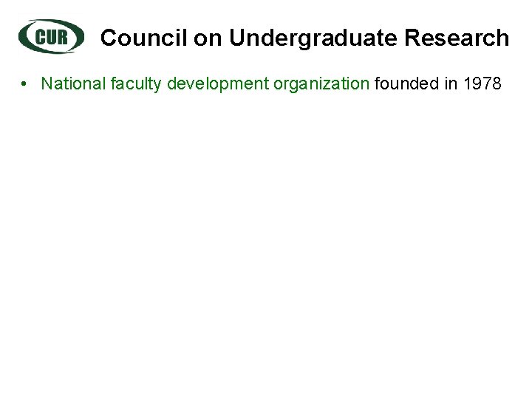This screenshot has width=532, height=399.
Task: Click the word Undergraduate in the title
Action: [313, 38]
